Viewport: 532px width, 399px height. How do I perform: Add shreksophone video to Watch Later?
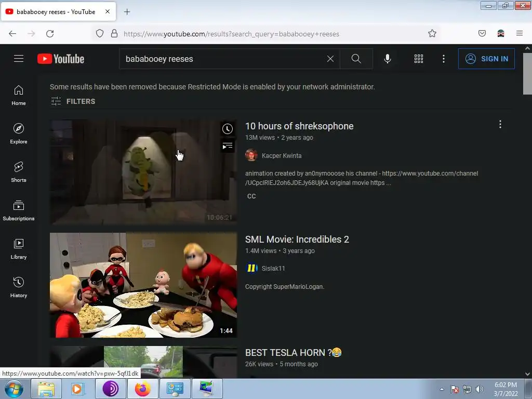[x=228, y=129]
